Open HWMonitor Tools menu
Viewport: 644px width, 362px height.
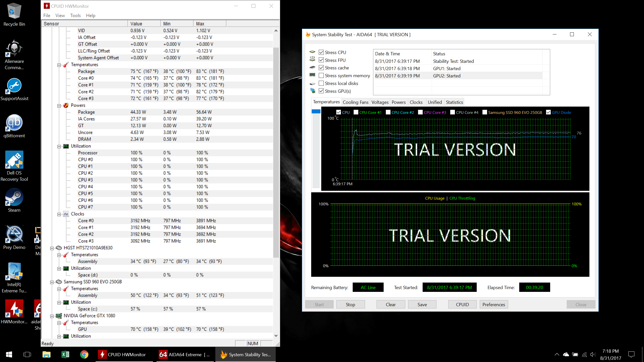75,16
